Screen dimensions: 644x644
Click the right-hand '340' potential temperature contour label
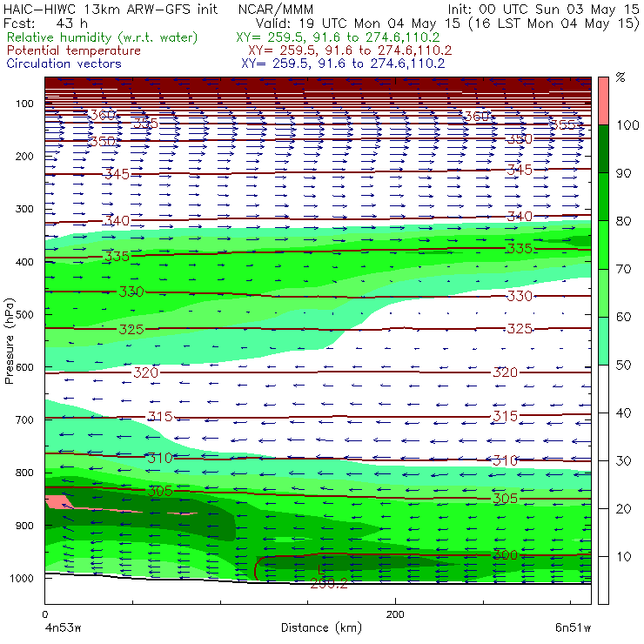(x=520, y=216)
